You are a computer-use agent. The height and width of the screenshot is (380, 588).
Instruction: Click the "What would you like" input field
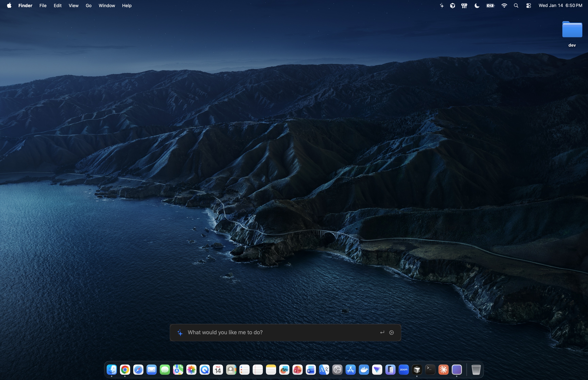[x=271, y=332]
